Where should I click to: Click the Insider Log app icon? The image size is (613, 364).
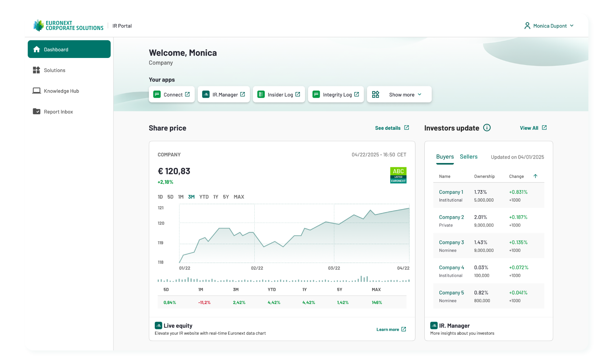pos(261,94)
